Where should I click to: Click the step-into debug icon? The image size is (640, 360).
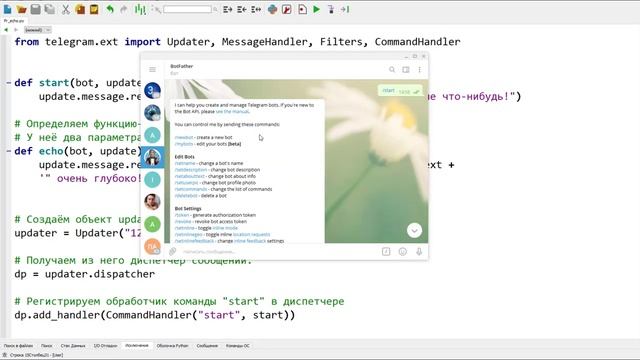pyautogui.click(x=331, y=9)
